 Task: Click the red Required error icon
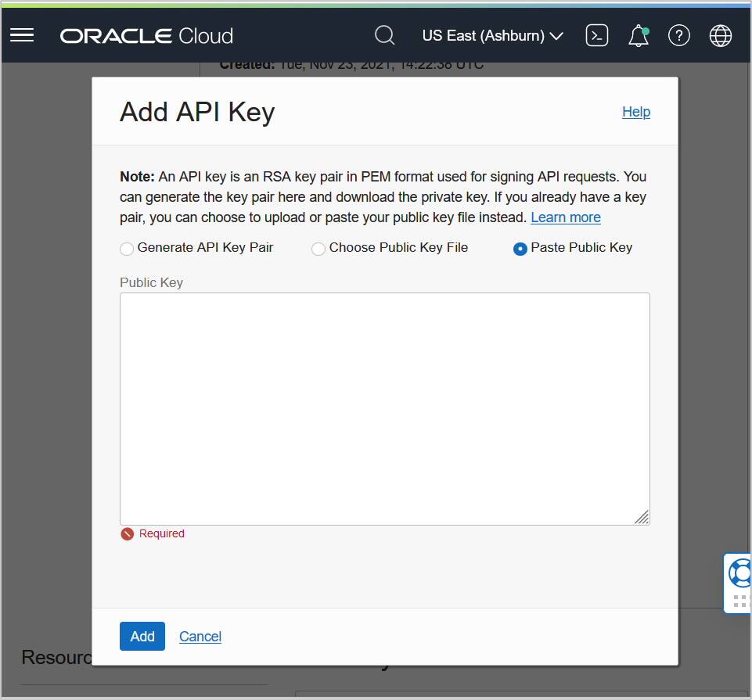[128, 534]
